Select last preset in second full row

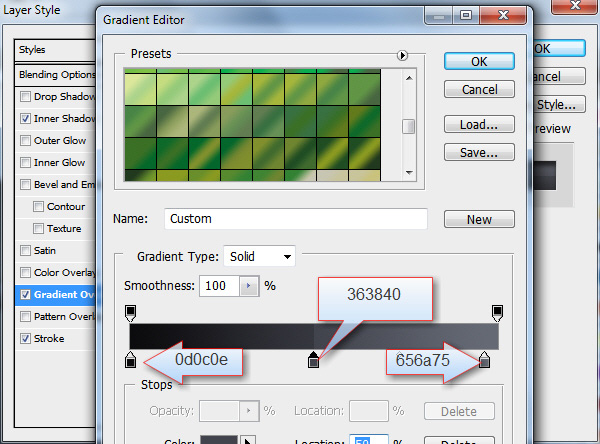pyautogui.click(x=364, y=121)
